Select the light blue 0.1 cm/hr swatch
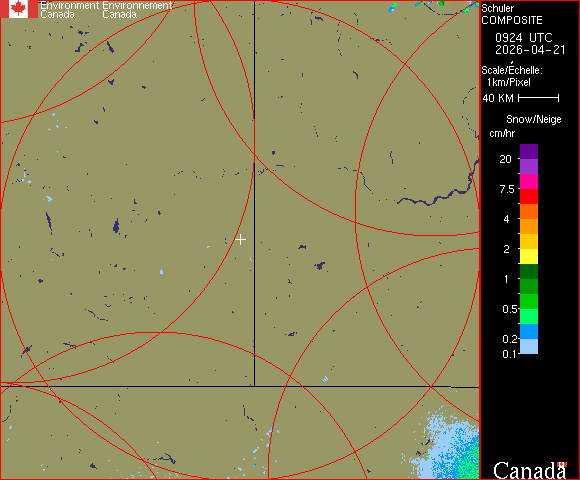This screenshot has height=480, width=580. point(529,347)
